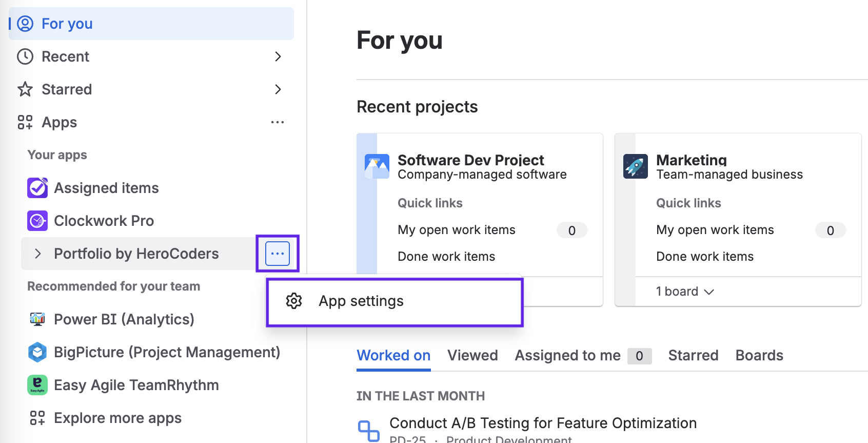This screenshot has height=443, width=868.
Task: Click the Assigned to me 0 badge
Action: coord(639,356)
